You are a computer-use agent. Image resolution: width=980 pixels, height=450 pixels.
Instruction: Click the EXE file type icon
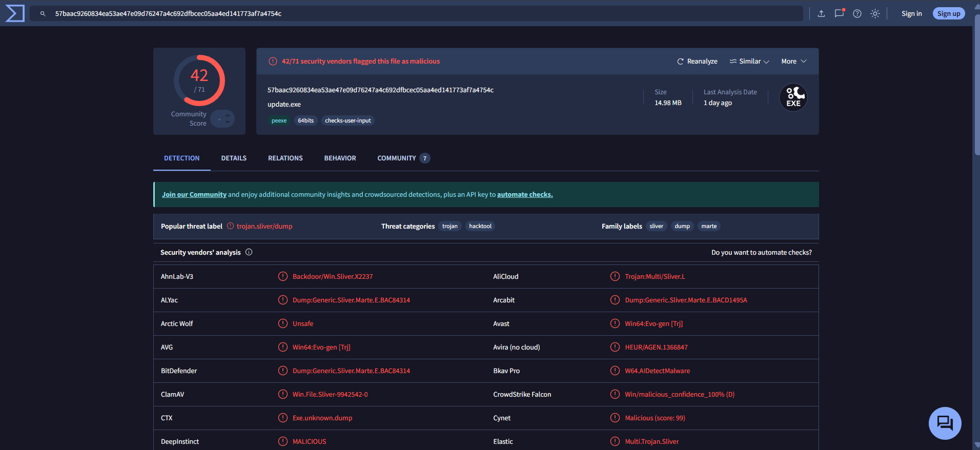[x=793, y=97]
